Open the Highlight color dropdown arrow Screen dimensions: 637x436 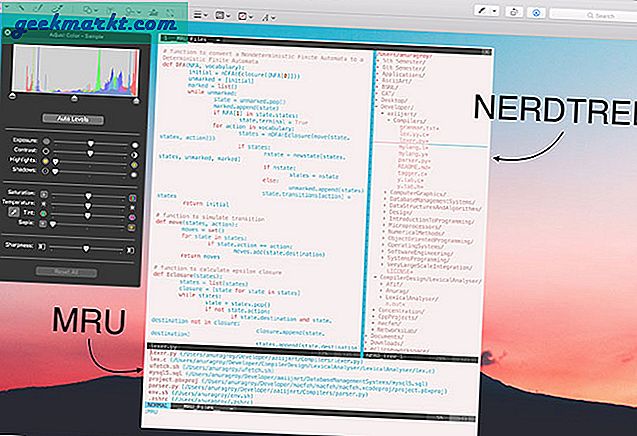pyautogui.click(x=494, y=11)
